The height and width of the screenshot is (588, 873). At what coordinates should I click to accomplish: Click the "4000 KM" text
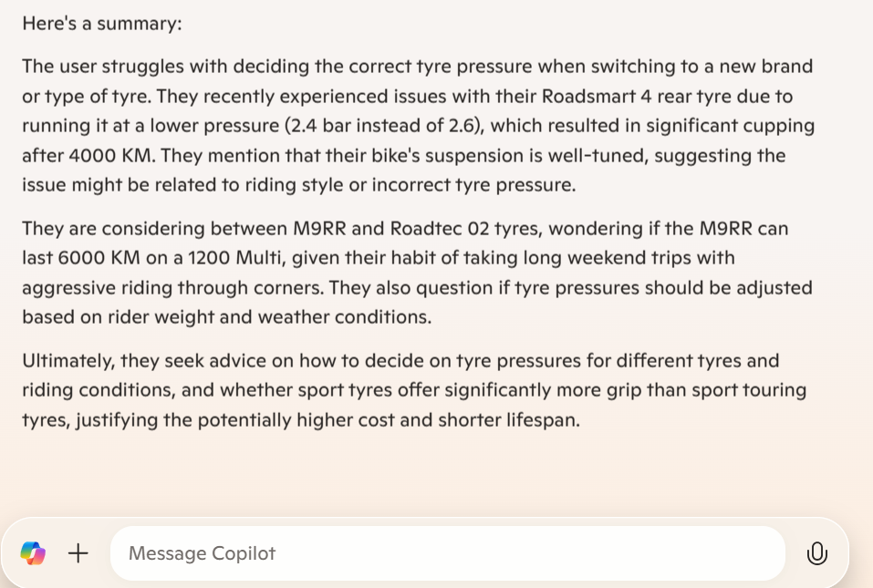95,155
